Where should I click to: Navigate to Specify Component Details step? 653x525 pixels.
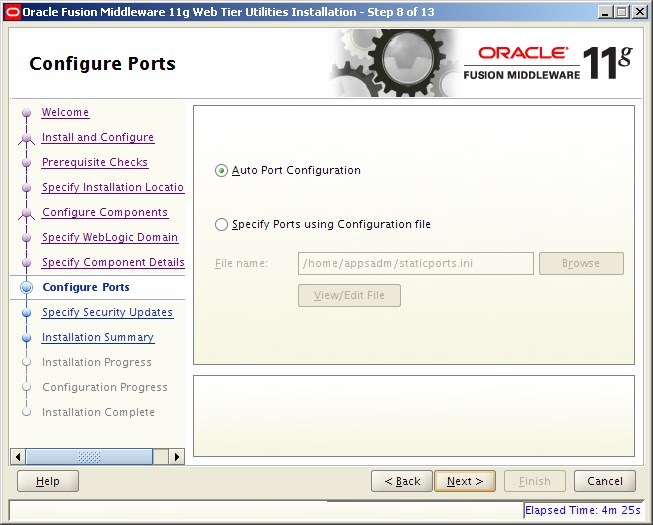(x=113, y=262)
